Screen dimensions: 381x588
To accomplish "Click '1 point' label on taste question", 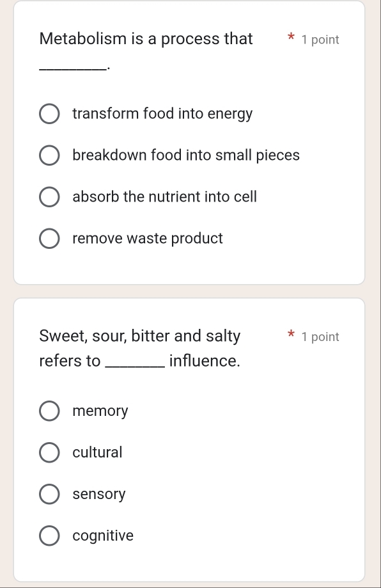I will point(319,337).
